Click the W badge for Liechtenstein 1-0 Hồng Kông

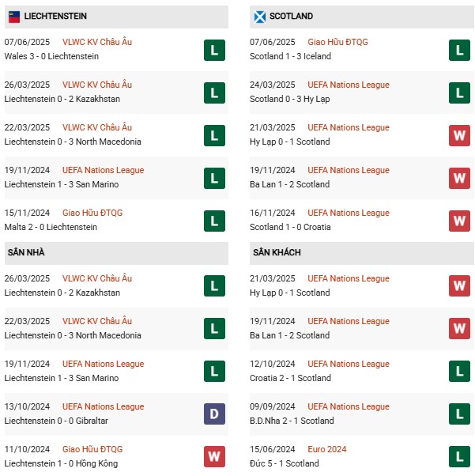pos(214,456)
